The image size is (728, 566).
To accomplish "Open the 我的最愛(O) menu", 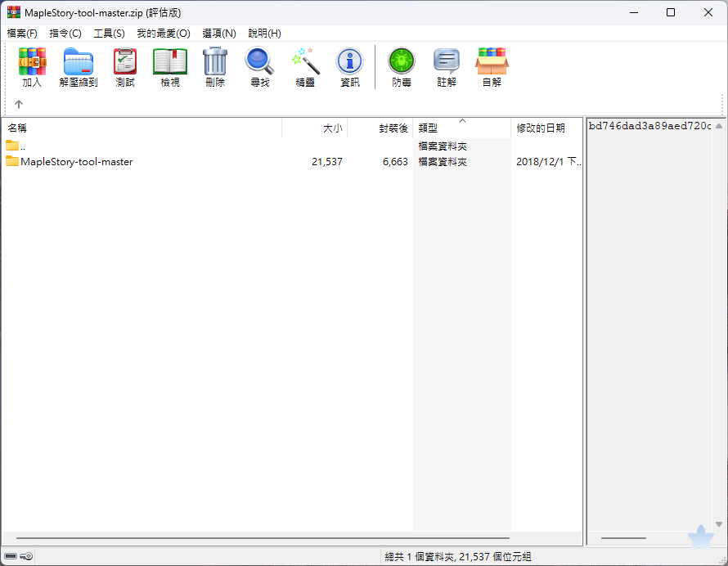I will (164, 34).
